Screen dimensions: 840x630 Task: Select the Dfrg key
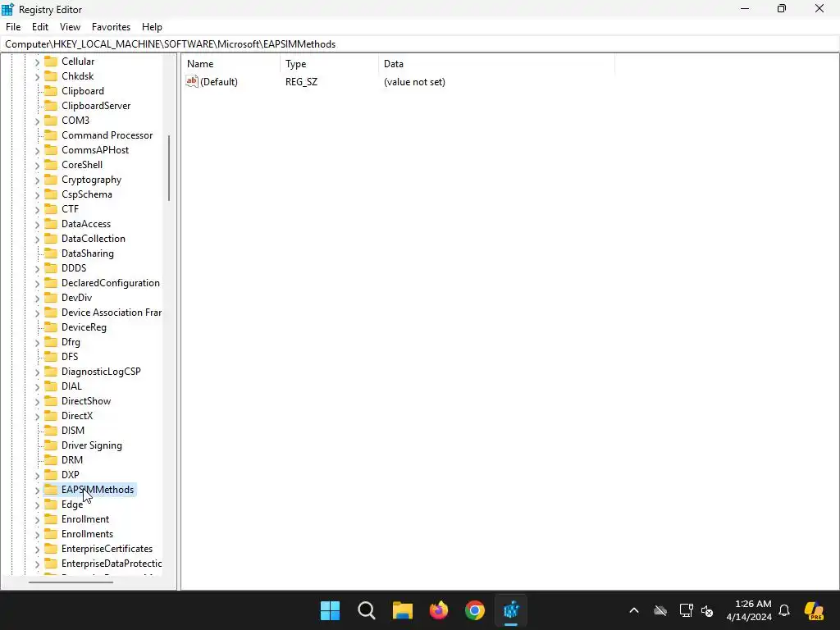(x=71, y=342)
